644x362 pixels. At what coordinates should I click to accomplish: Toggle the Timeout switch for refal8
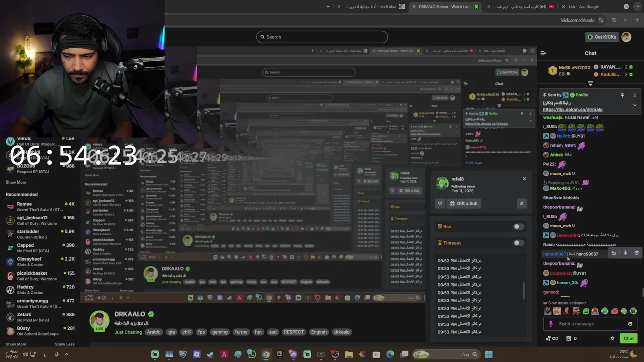518,243
